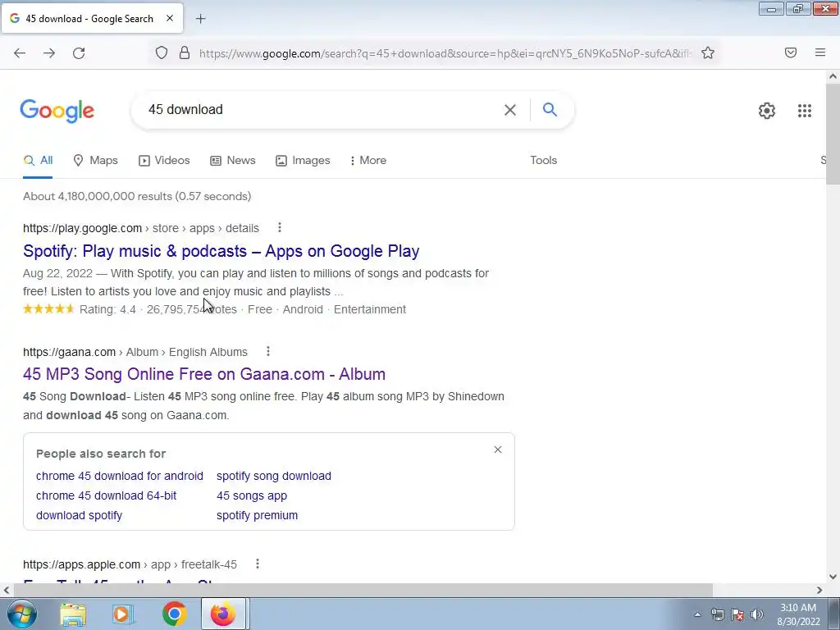
Task: Open the Firefox hamburger application menu
Action: [x=820, y=52]
